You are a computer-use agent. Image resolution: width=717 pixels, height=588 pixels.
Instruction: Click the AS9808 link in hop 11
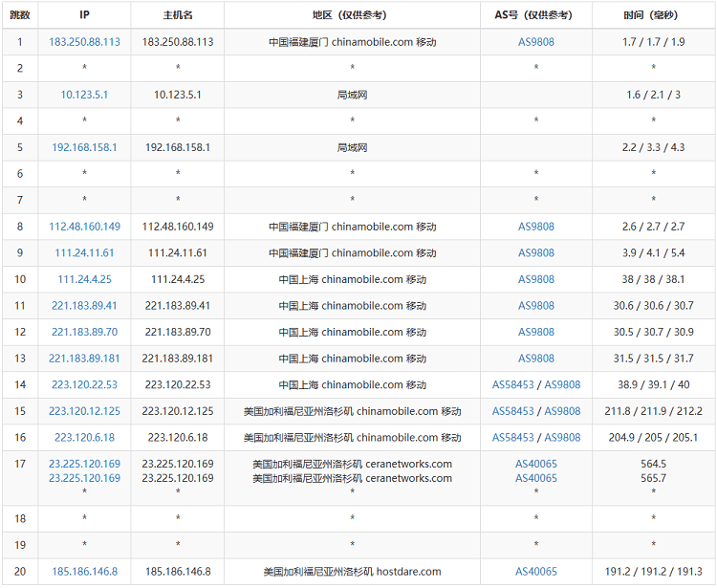[536, 305]
